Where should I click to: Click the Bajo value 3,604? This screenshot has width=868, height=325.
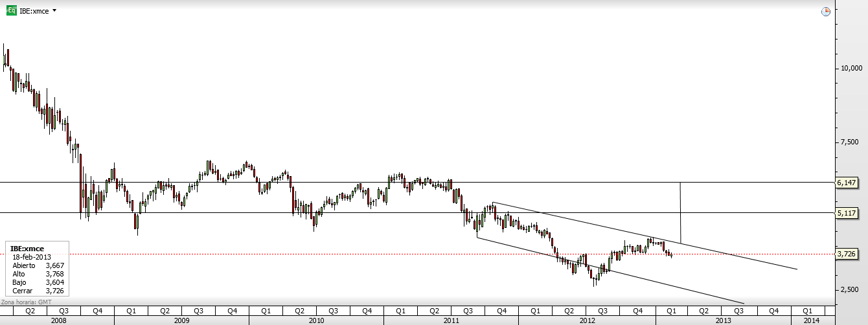54,282
